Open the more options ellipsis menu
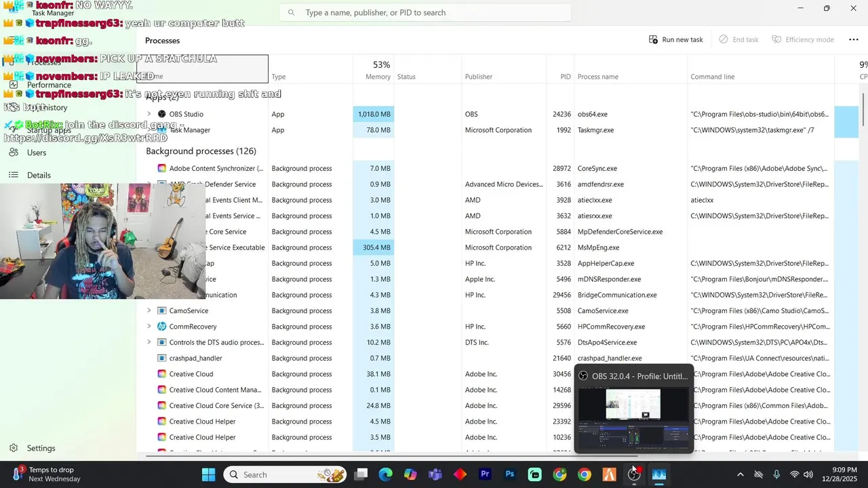 click(853, 39)
